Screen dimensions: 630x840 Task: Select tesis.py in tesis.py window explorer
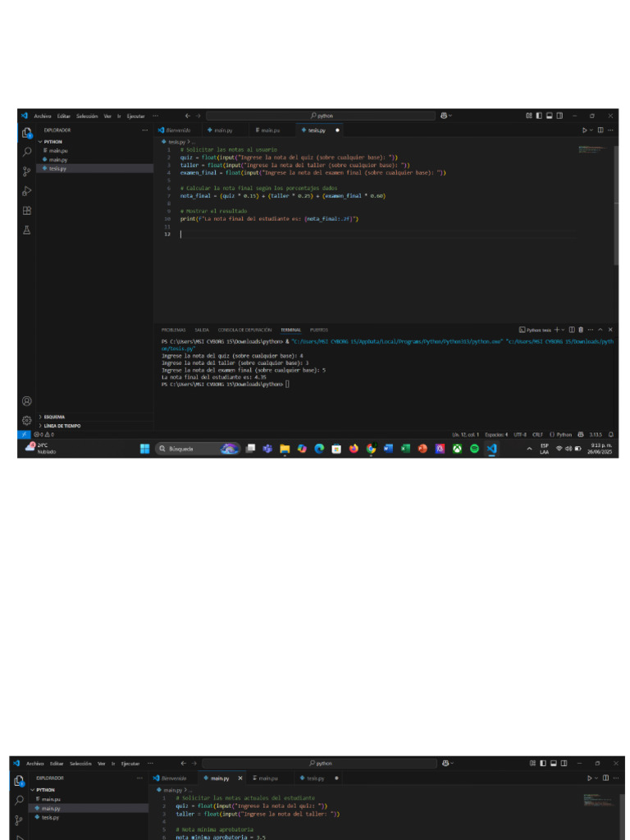coord(95,168)
